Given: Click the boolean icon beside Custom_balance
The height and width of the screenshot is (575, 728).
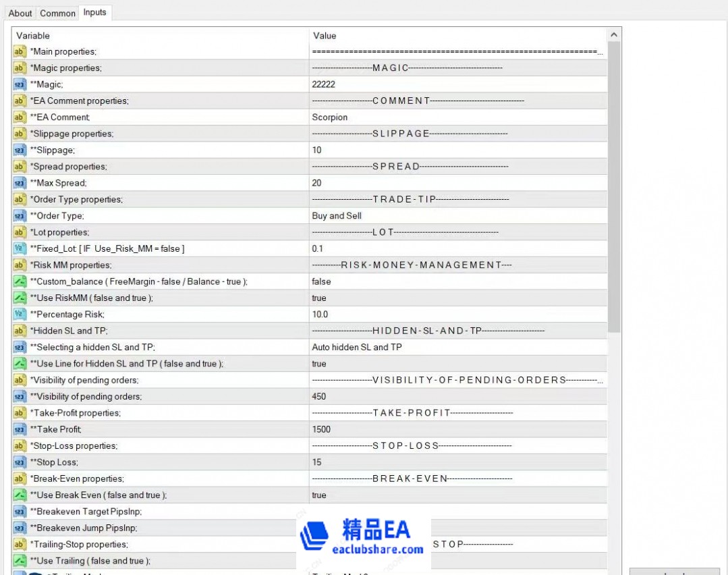Looking at the screenshot, I should click(20, 281).
